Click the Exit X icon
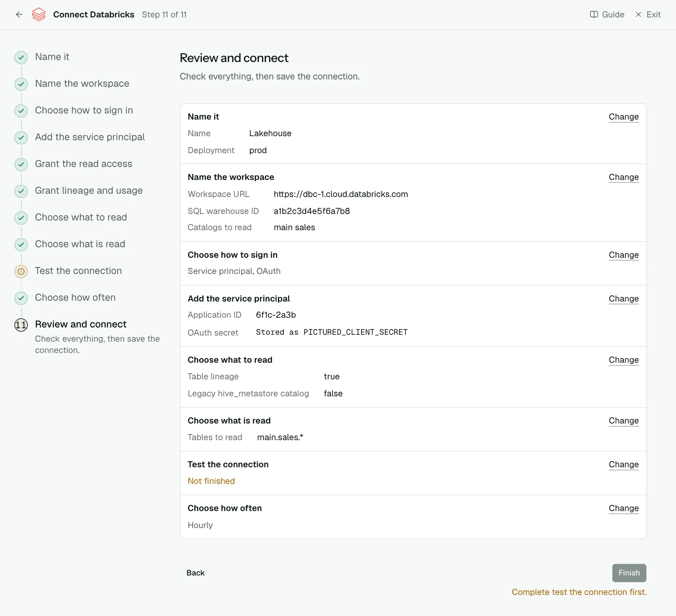Image resolution: width=676 pixels, height=616 pixels. click(638, 15)
